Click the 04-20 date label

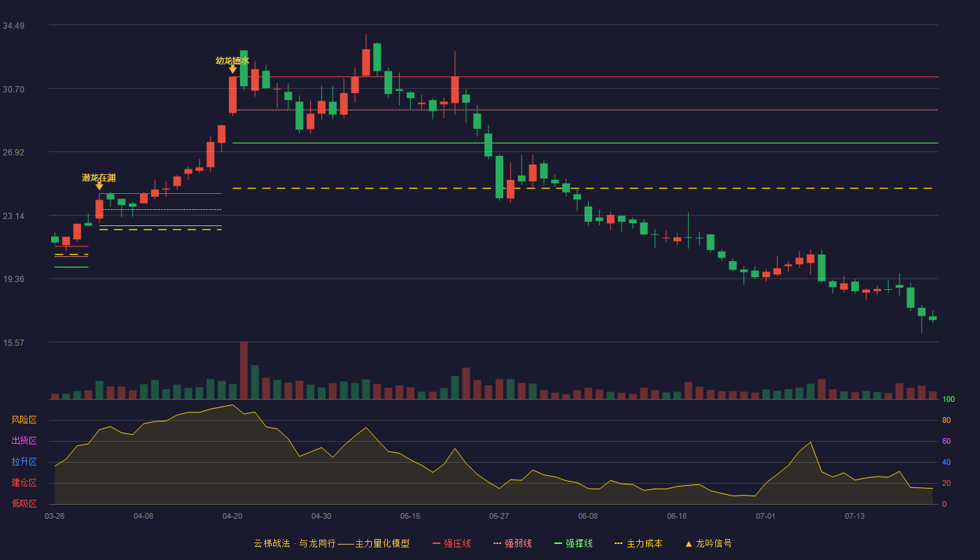[232, 516]
